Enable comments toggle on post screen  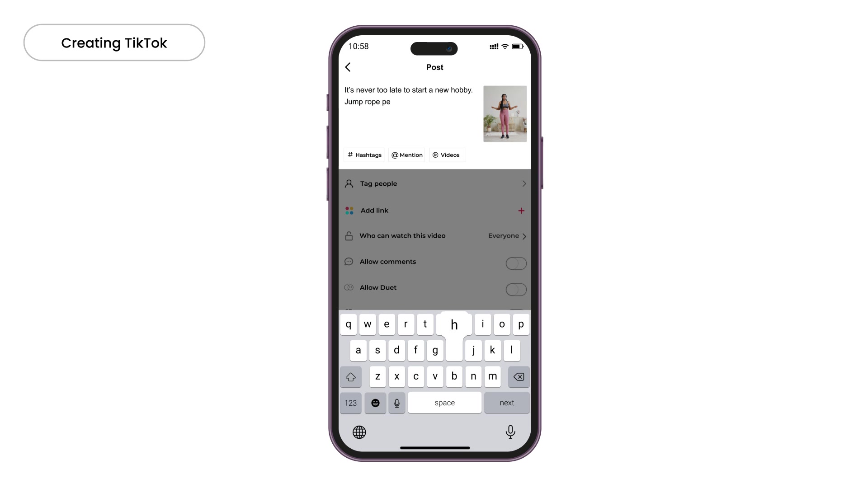click(x=515, y=263)
